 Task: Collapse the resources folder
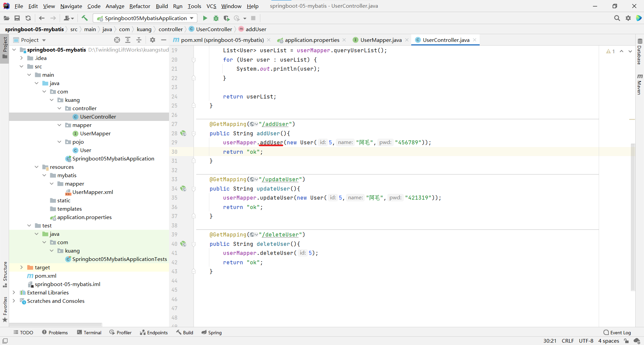click(x=37, y=167)
